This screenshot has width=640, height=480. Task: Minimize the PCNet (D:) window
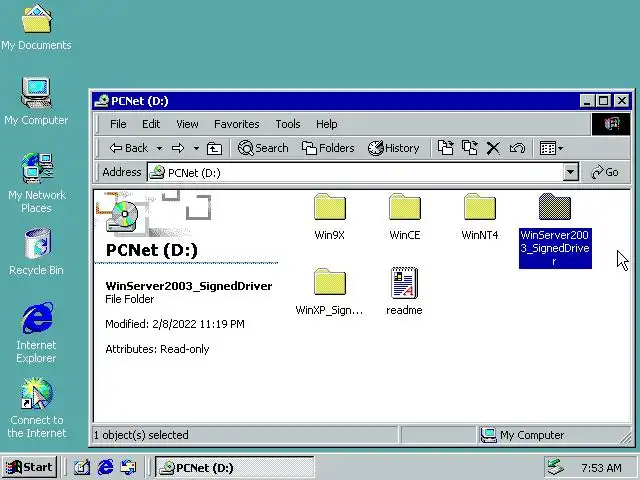point(587,101)
